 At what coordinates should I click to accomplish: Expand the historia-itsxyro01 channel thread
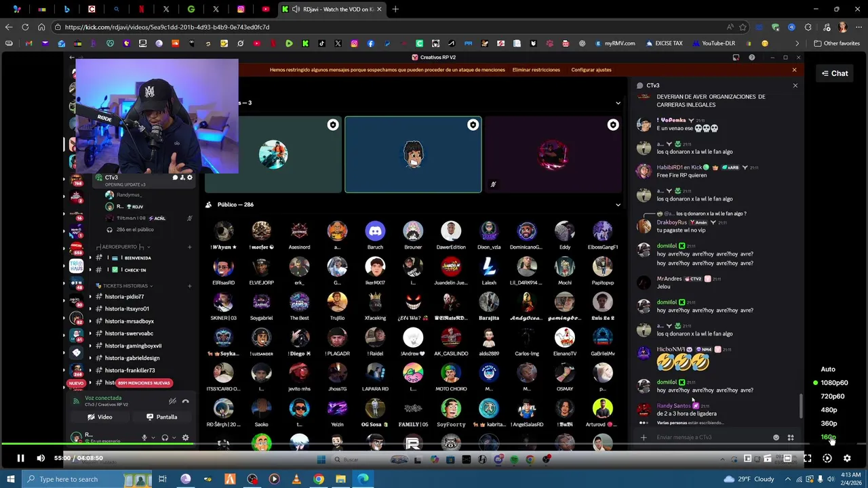(90, 309)
